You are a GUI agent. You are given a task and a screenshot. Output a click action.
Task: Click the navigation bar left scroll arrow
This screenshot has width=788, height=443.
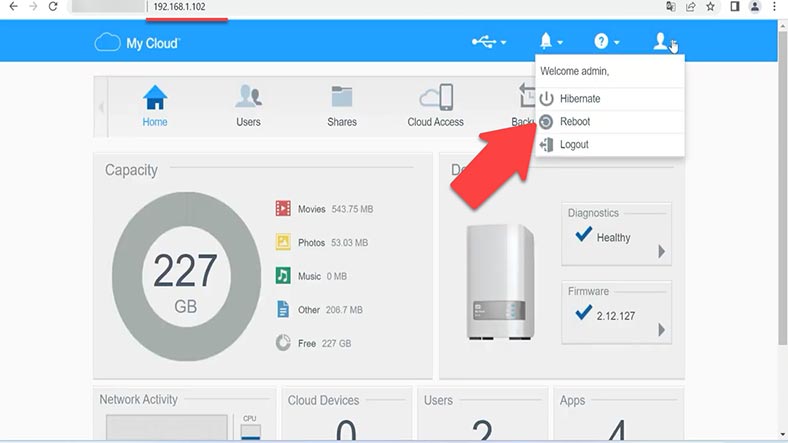coord(101,107)
